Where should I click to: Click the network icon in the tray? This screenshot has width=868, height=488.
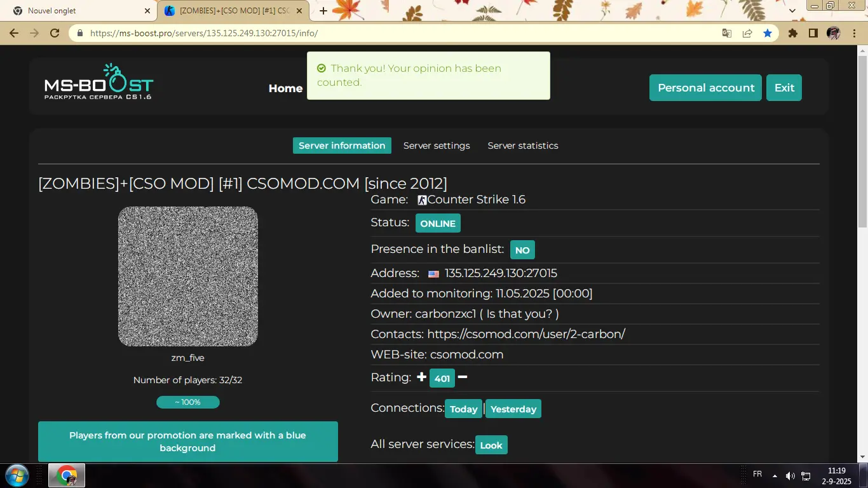pyautogui.click(x=806, y=475)
